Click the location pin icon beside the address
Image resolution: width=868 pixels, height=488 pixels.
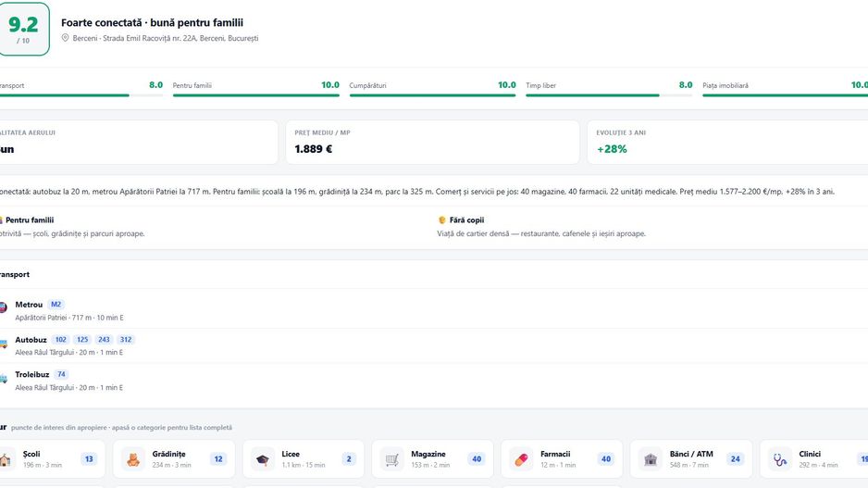tap(65, 38)
